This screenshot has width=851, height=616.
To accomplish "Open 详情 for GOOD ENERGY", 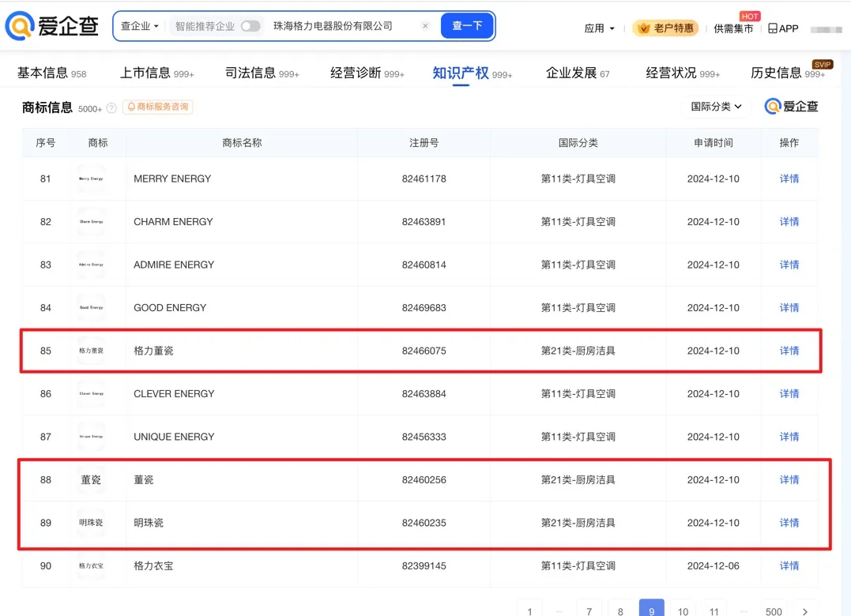I will pos(789,307).
